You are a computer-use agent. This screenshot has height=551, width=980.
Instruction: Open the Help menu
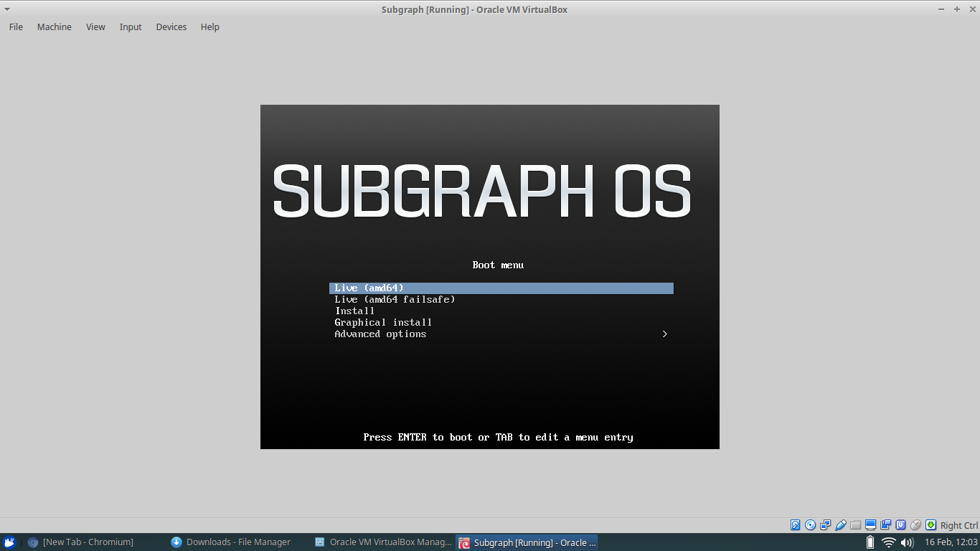point(210,27)
